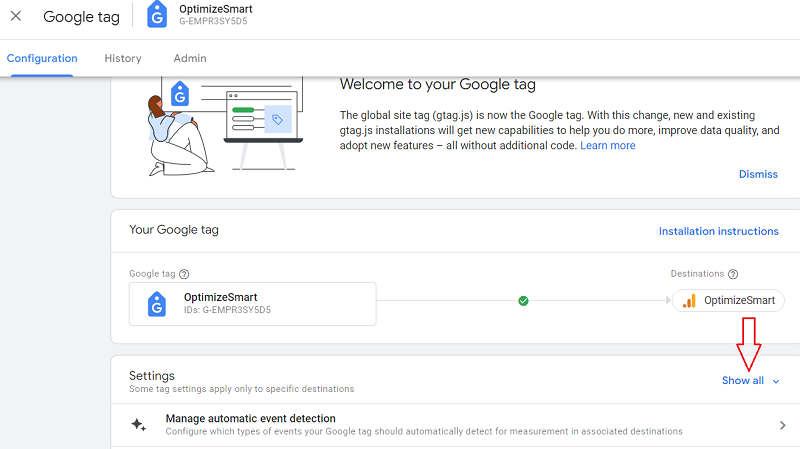Switch to the History tab

tap(123, 58)
